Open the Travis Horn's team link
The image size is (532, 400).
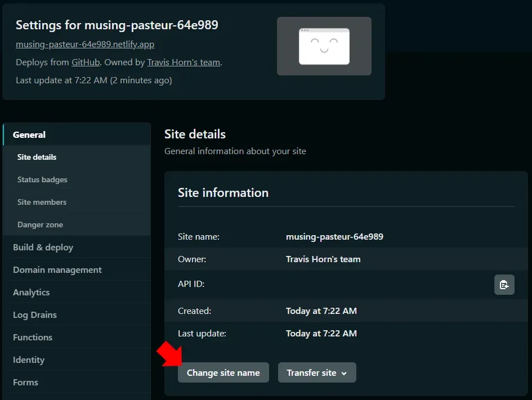tap(184, 62)
